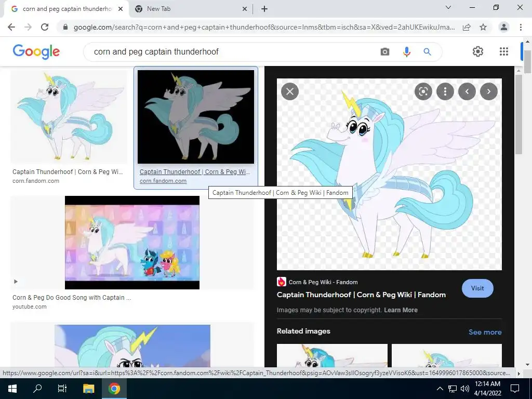Open the blue-sky Thunderhoof close-up thumbnail
Screen dimensions: 532x399
(x=132, y=346)
